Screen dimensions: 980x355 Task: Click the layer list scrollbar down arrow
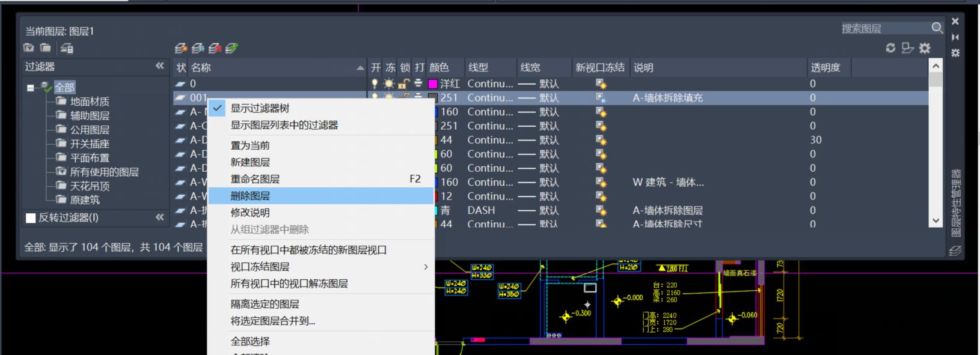pos(936,221)
